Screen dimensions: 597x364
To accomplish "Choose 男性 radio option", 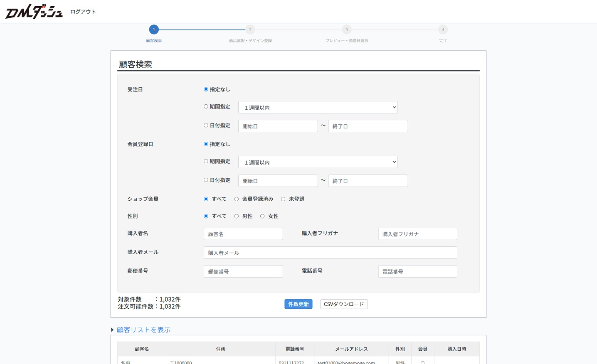I will click(237, 216).
